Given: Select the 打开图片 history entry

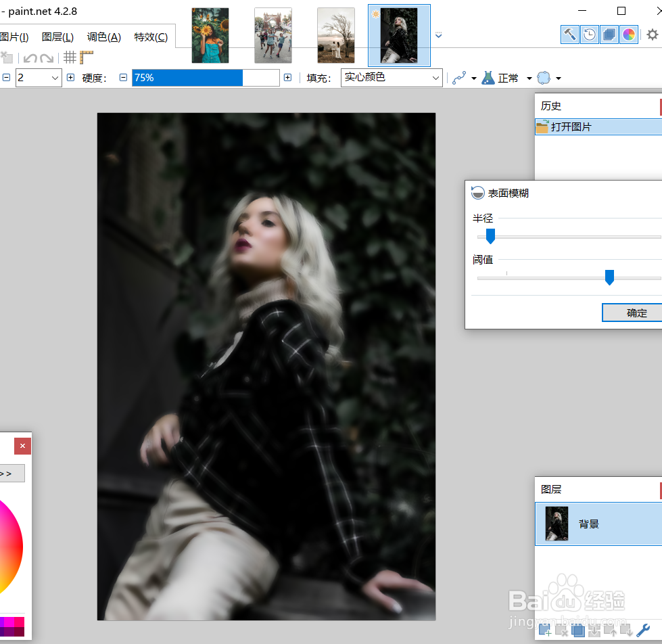Looking at the screenshot, I should [598, 127].
